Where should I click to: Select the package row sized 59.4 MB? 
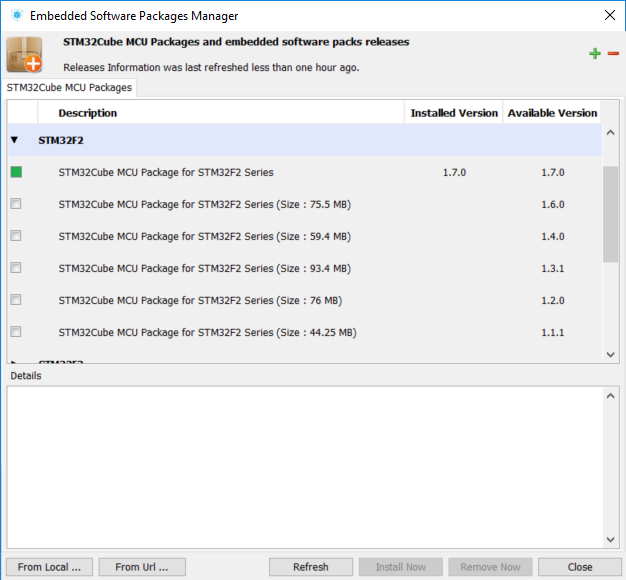[x=305, y=236]
